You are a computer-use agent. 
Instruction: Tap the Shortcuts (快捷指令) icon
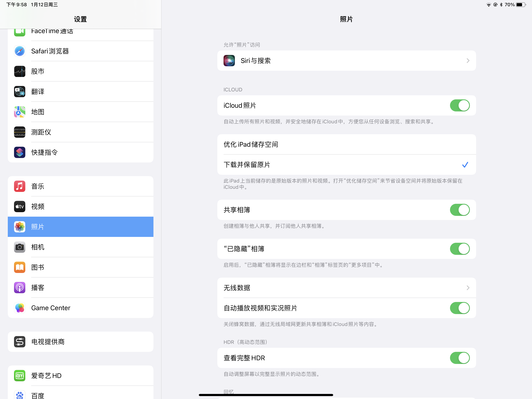(19, 152)
